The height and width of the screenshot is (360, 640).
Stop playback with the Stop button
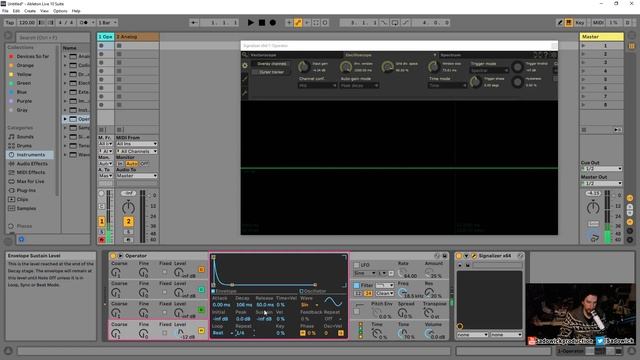262,22
